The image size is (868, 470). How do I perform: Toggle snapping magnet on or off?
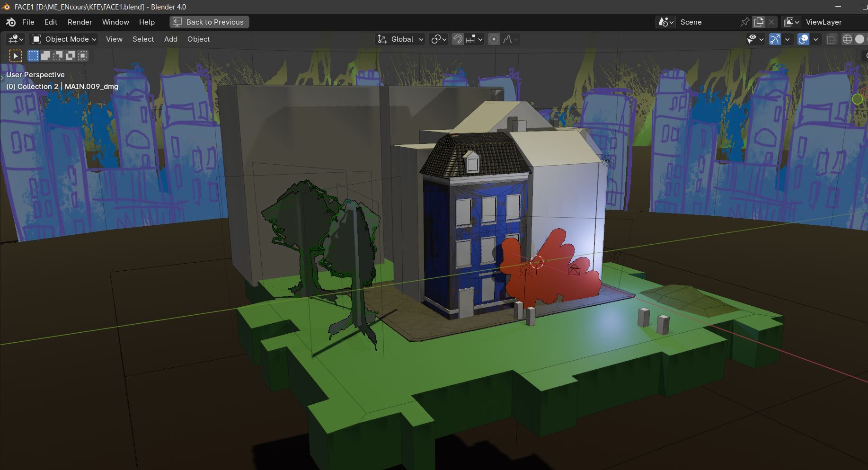(x=458, y=39)
